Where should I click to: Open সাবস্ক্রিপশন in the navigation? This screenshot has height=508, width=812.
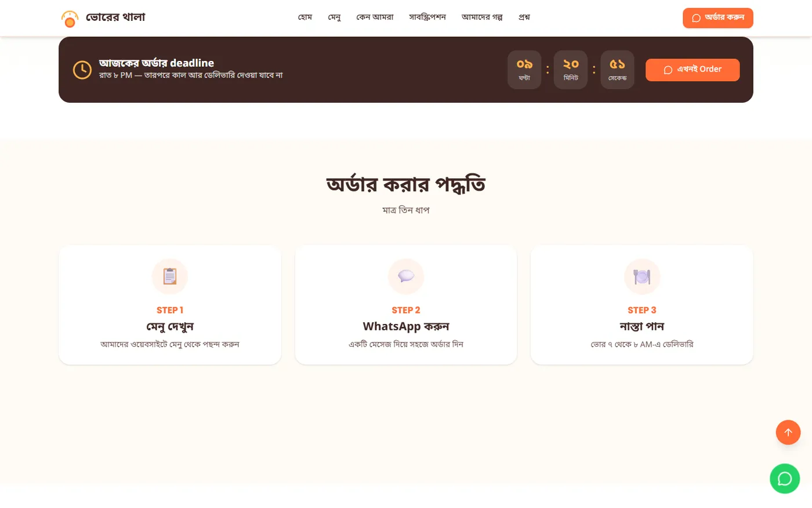427,17
